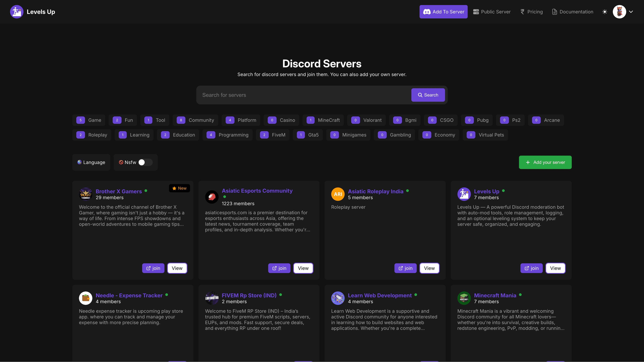Choose the Programming tag
This screenshot has width=644, height=362.
point(227,135)
